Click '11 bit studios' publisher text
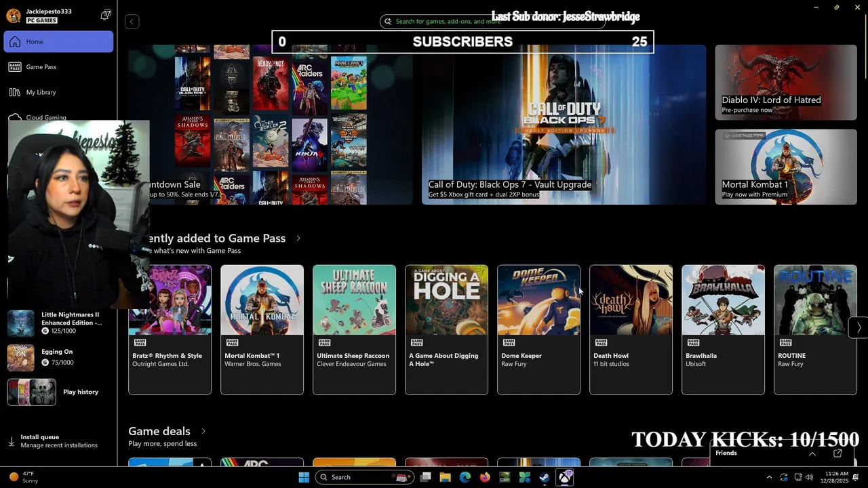This screenshot has width=868, height=488. (x=611, y=364)
